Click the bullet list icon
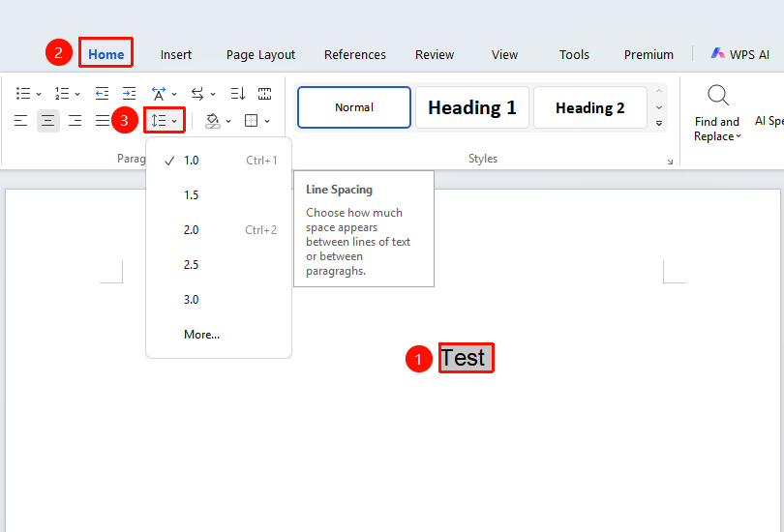Image resolution: width=784 pixels, height=532 pixels. point(23,94)
